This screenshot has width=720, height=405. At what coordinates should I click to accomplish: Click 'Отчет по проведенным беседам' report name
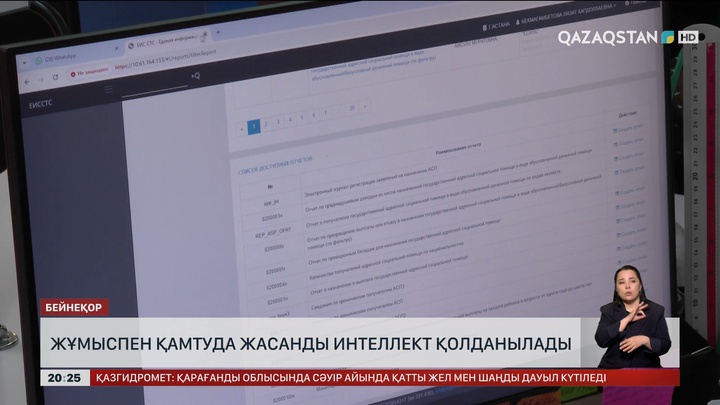pyautogui.click(x=404, y=242)
